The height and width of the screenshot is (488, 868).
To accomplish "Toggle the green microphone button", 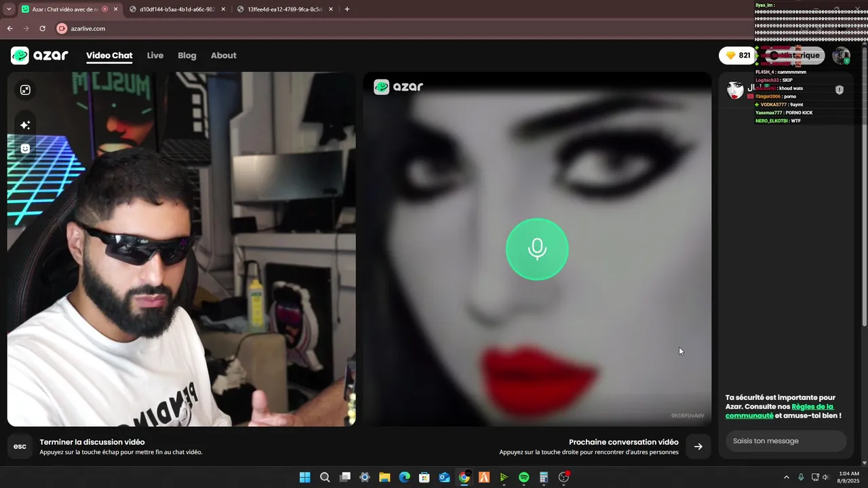I will (537, 249).
